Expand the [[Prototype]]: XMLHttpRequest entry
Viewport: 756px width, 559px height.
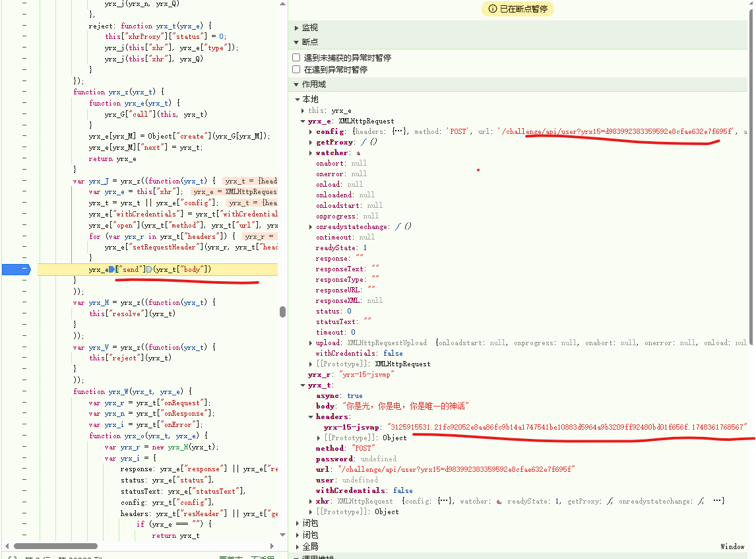[311, 364]
